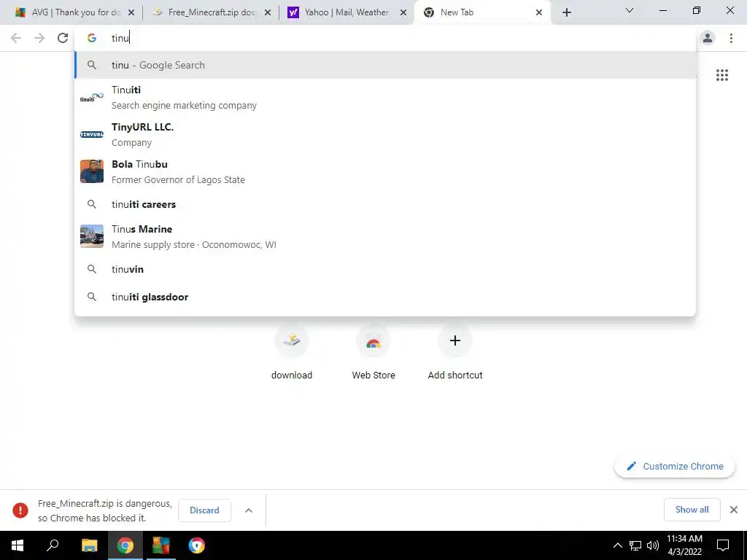The width and height of the screenshot is (747, 560).
Task: Select 'tinuiti glassdoor' suggestion
Action: click(385, 297)
